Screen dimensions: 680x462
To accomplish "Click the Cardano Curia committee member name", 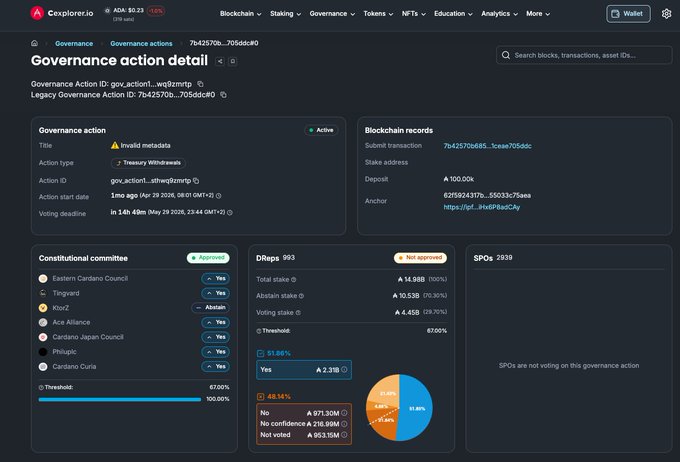I will pos(74,367).
